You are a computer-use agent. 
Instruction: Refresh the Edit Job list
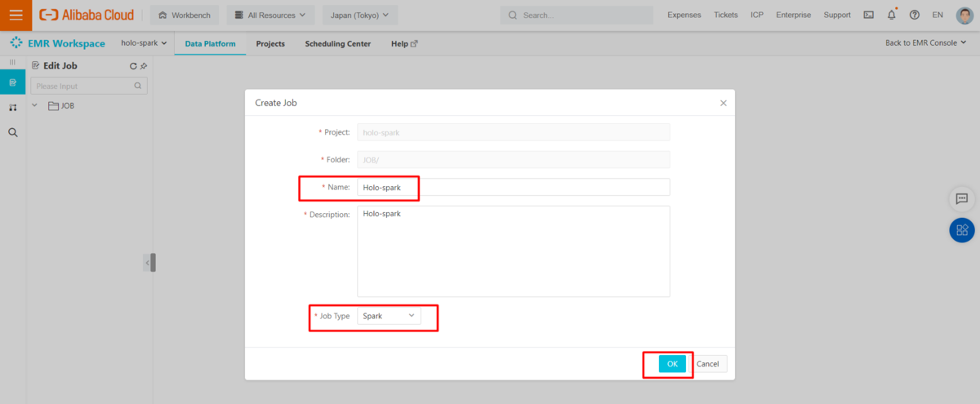[x=133, y=66]
